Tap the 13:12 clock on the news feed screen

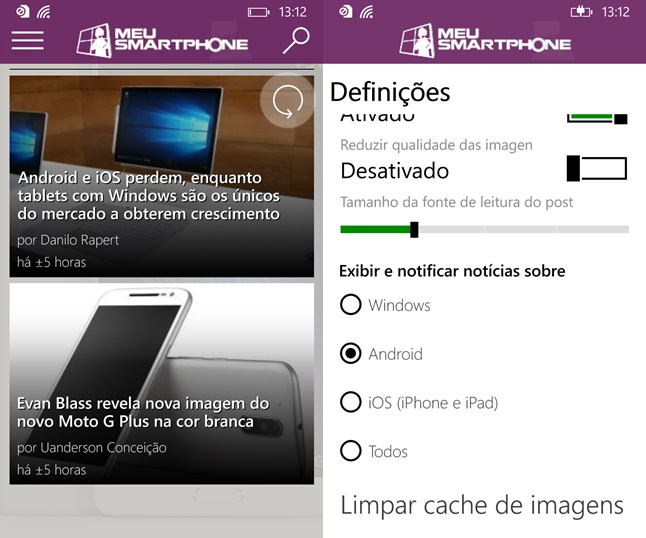point(293,12)
